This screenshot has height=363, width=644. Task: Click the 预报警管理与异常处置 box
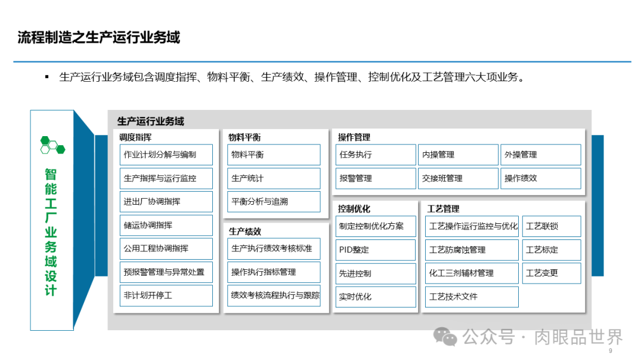pos(166,272)
